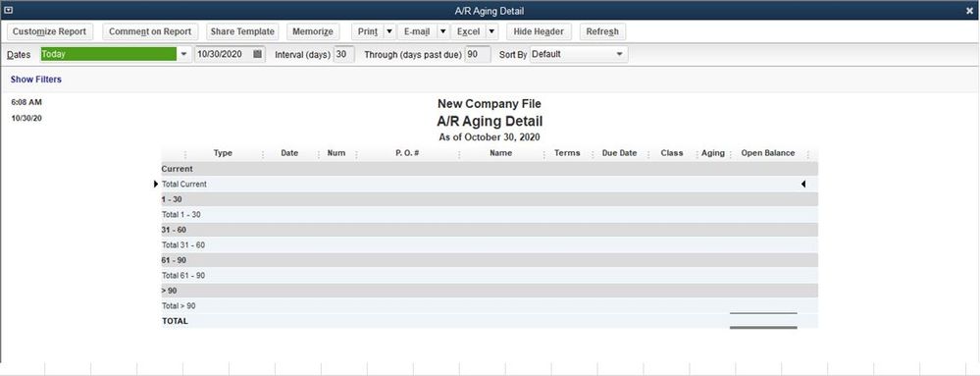Hide the report header
The height and width of the screenshot is (376, 980).
(x=539, y=32)
